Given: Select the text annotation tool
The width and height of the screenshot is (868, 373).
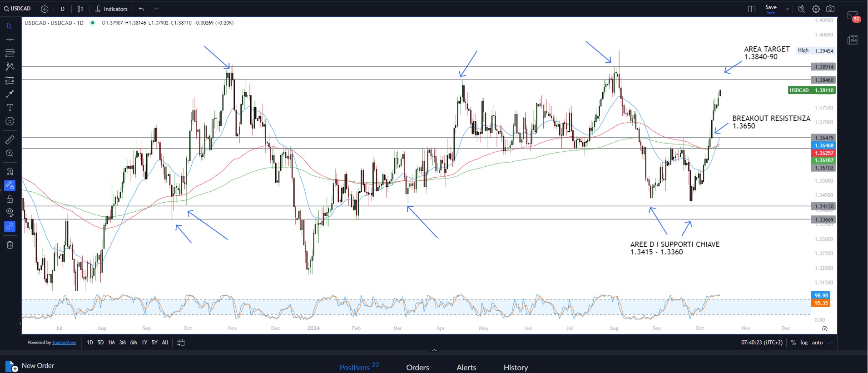Looking at the screenshot, I should (10, 108).
